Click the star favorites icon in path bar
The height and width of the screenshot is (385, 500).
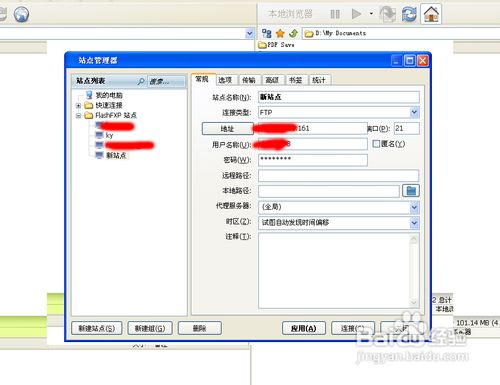point(280,33)
